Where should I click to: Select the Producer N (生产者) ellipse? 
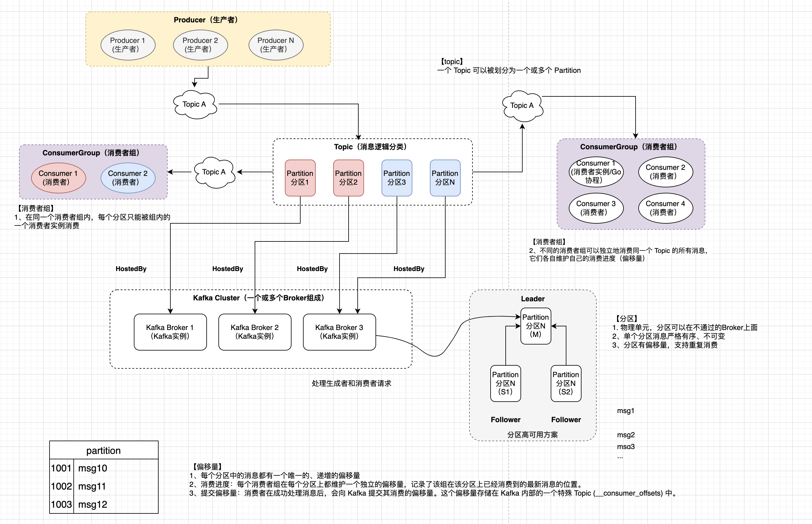click(276, 45)
